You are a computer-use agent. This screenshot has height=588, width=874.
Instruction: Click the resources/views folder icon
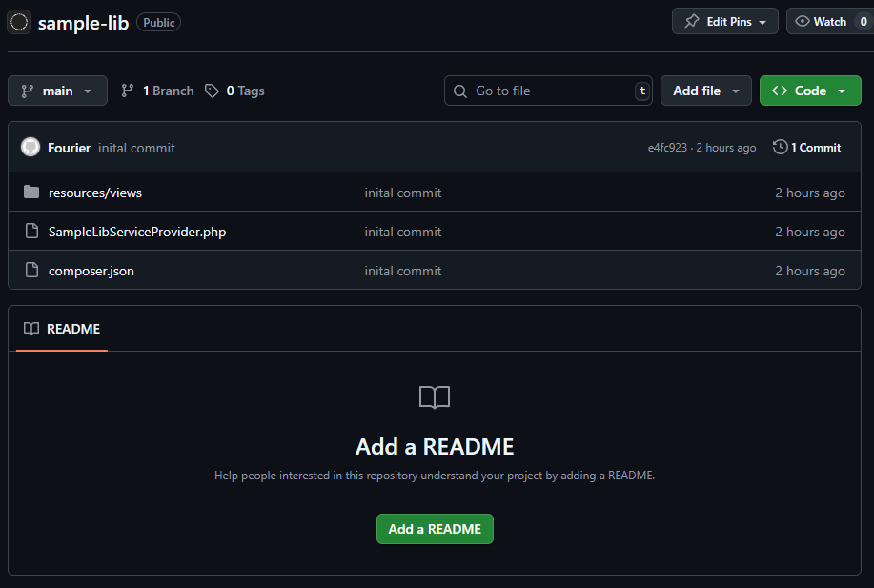coord(31,193)
